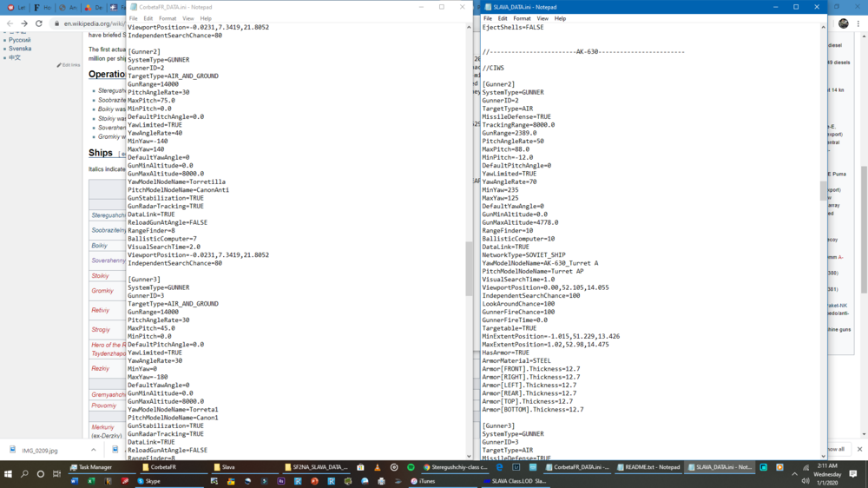Open Format menu in SLAVA_DATA.ini Notepad
Screen dimensions: 868x488
pyautogui.click(x=522, y=18)
